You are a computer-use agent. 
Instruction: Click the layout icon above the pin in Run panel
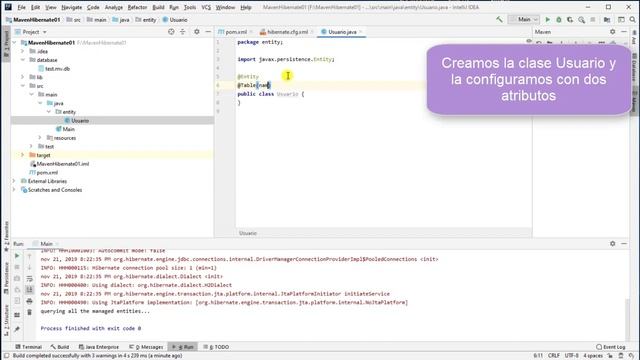17,315
